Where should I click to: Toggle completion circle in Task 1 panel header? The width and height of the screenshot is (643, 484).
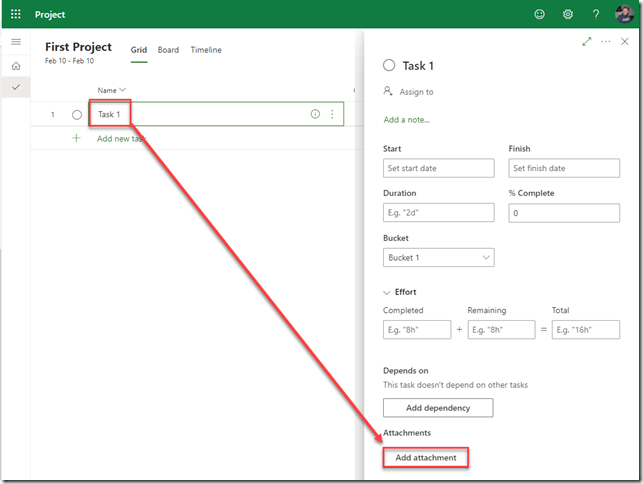click(x=389, y=65)
